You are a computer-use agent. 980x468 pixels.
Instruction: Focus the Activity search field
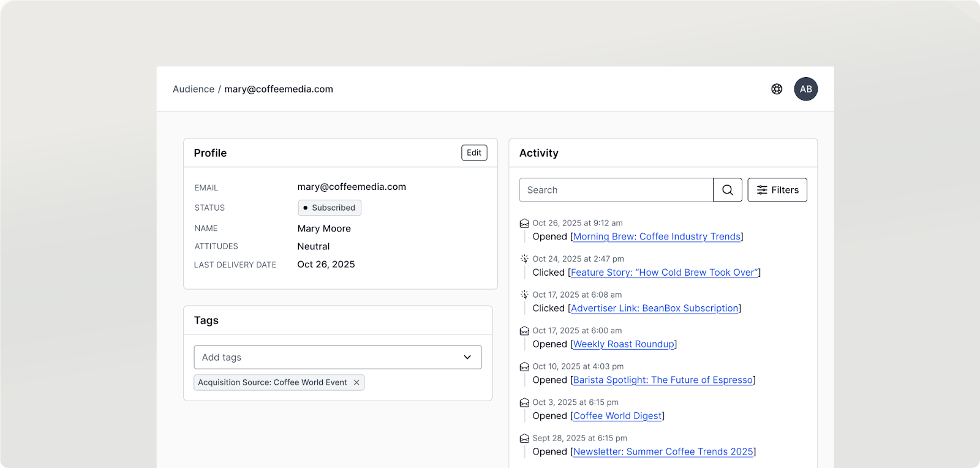coord(616,190)
